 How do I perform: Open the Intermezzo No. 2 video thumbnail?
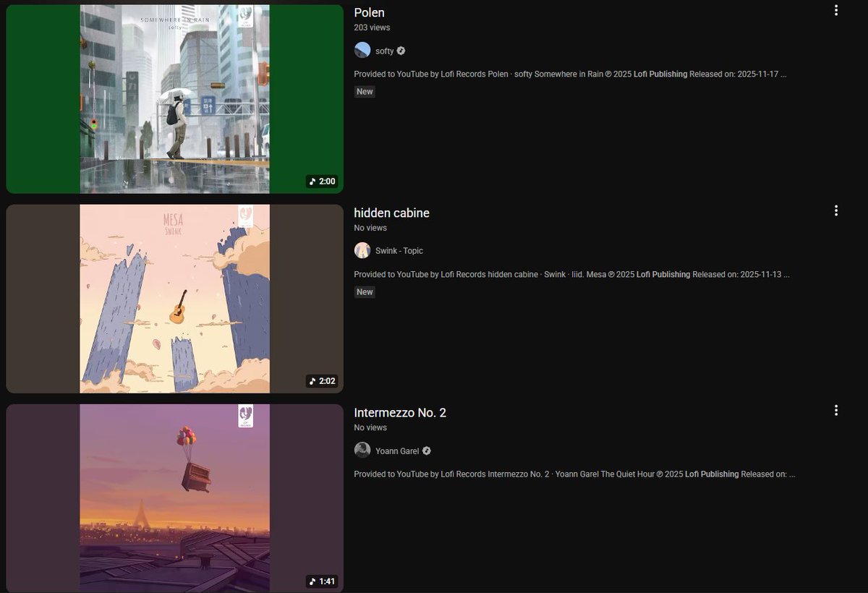(x=174, y=498)
